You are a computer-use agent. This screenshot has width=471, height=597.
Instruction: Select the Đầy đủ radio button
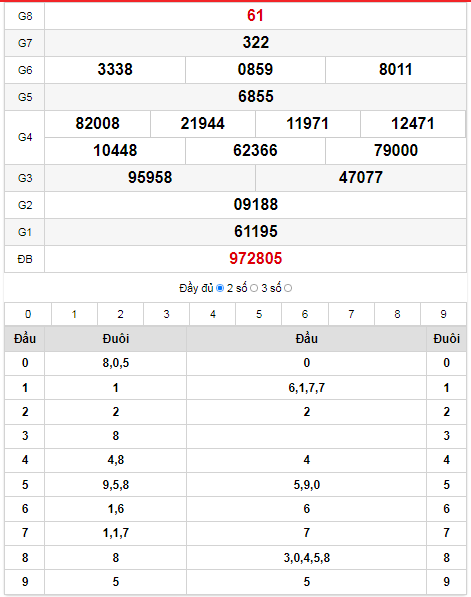click(220, 288)
